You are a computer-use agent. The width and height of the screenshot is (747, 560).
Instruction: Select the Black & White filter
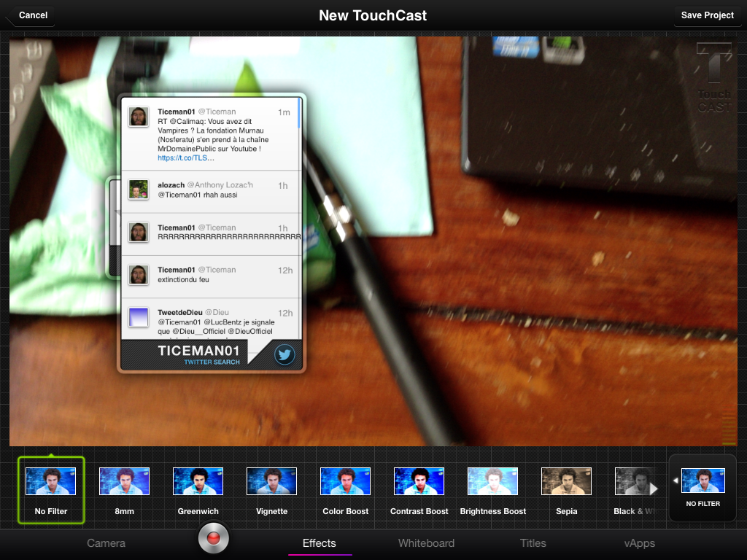point(635,481)
